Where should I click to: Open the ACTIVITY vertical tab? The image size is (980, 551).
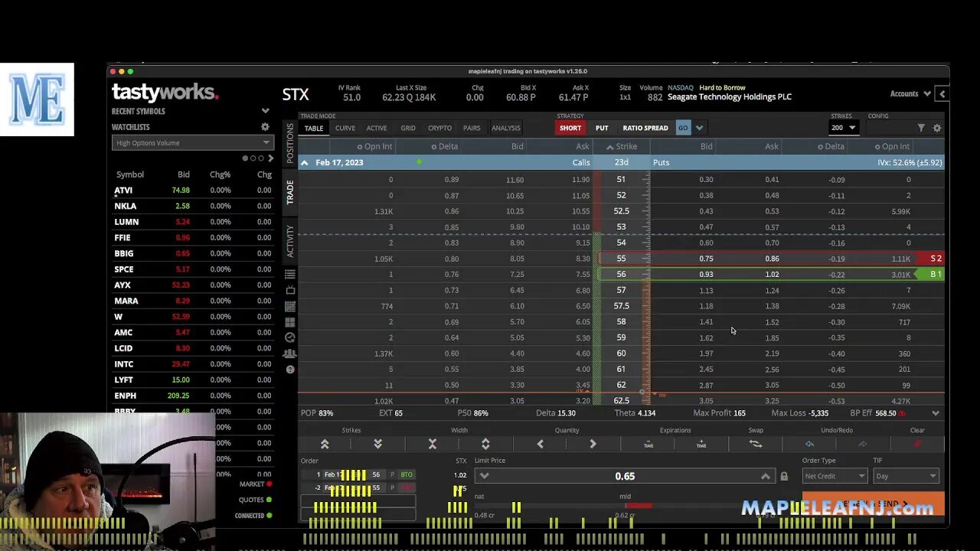click(290, 241)
